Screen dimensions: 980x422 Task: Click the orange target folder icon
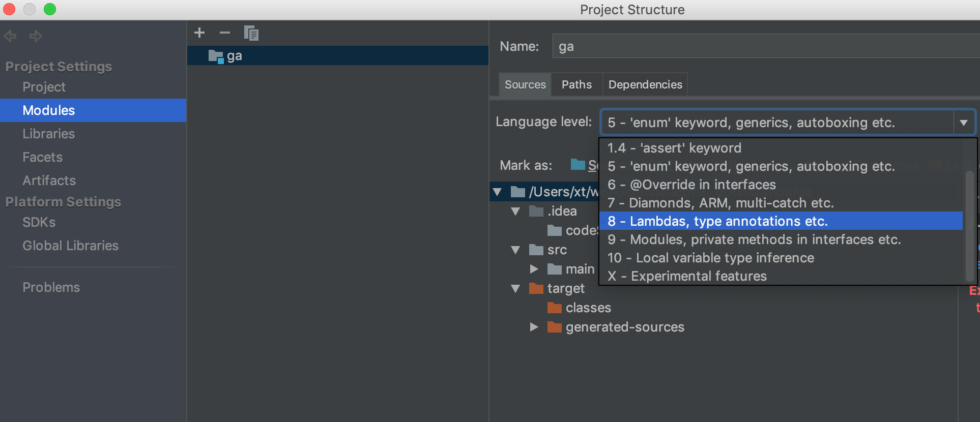pos(536,288)
